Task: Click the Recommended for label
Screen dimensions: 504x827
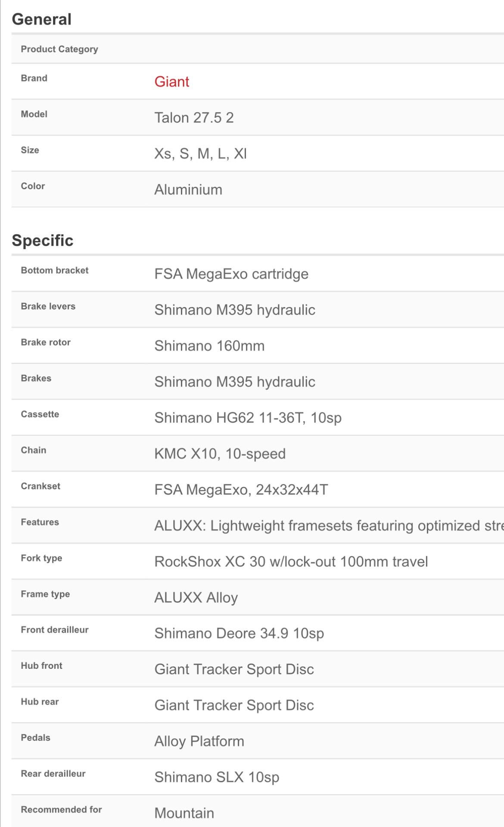Action: 61,810
